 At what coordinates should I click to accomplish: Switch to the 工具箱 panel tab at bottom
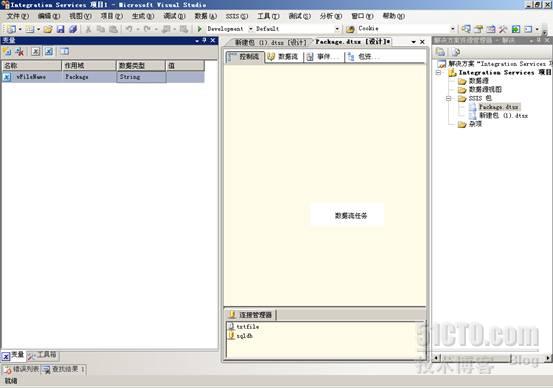click(42, 355)
